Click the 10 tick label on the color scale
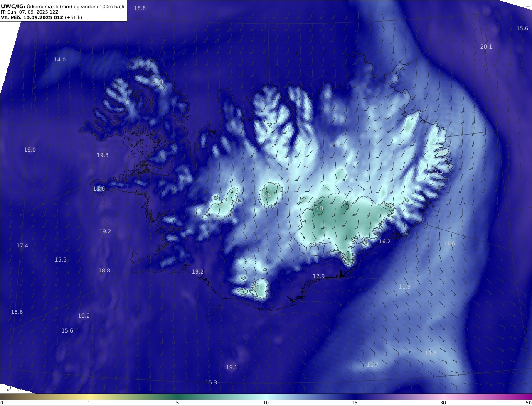The width and height of the screenshot is (532, 406). pyautogui.click(x=266, y=403)
